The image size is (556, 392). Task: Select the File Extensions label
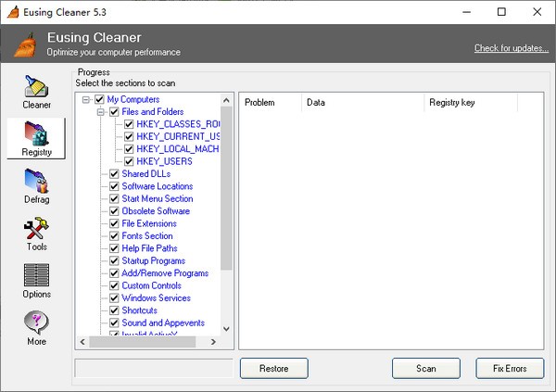[149, 224]
